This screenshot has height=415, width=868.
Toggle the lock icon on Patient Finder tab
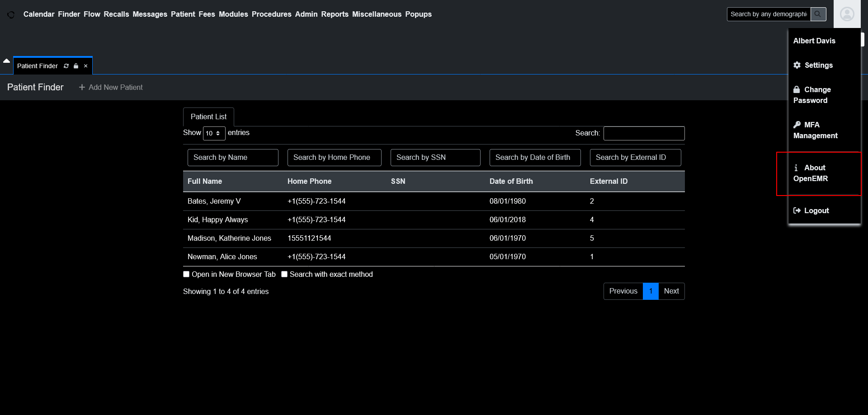click(x=76, y=66)
